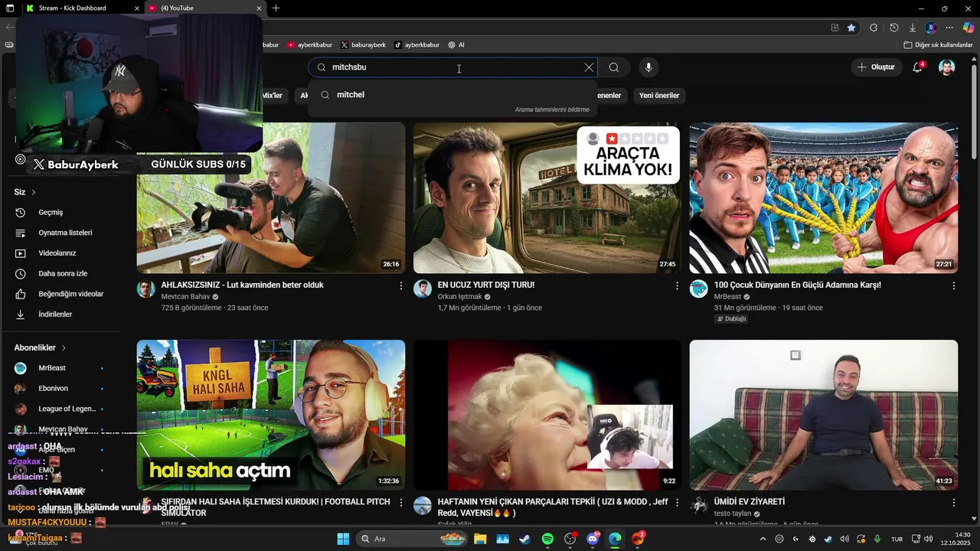Viewport: 980px width, 551px height.
Task: Open Edge Copilot sidebar icon
Action: point(967,28)
